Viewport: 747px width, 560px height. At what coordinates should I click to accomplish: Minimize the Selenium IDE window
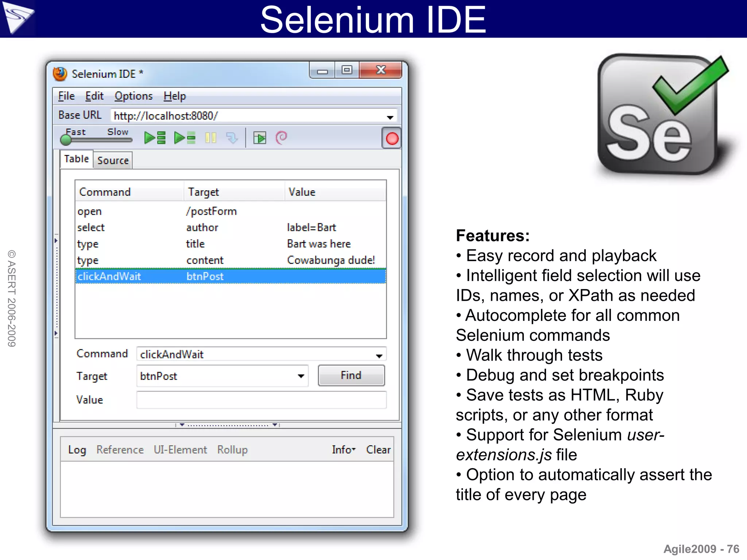[x=322, y=70]
